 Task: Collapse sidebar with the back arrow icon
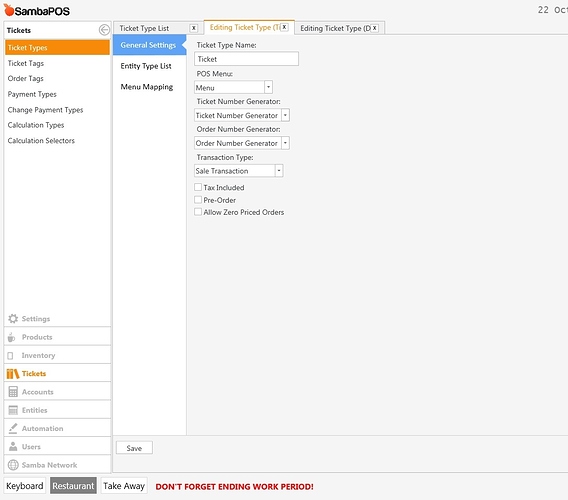tap(104, 30)
